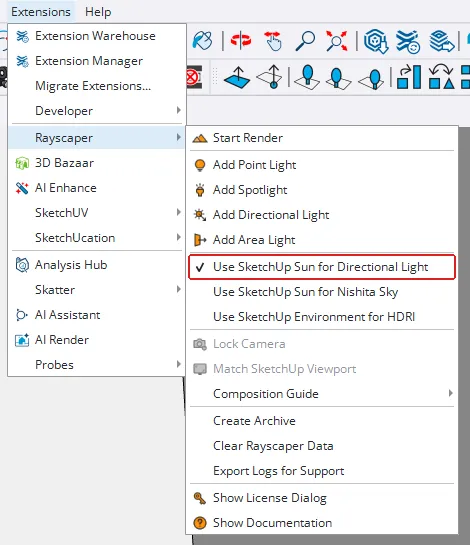470x545 pixels.
Task: Select the Pan hand tool
Action: click(273, 41)
